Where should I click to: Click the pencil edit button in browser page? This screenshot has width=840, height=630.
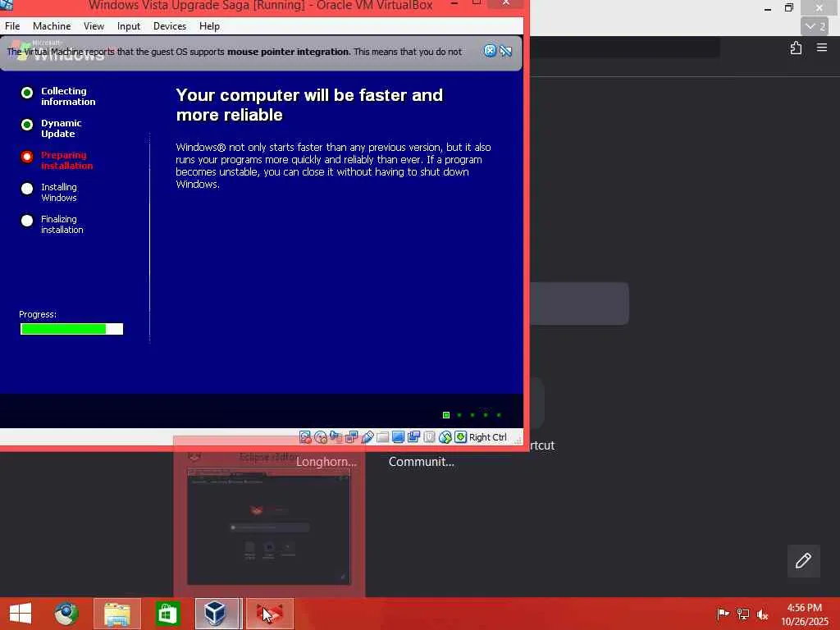(803, 561)
